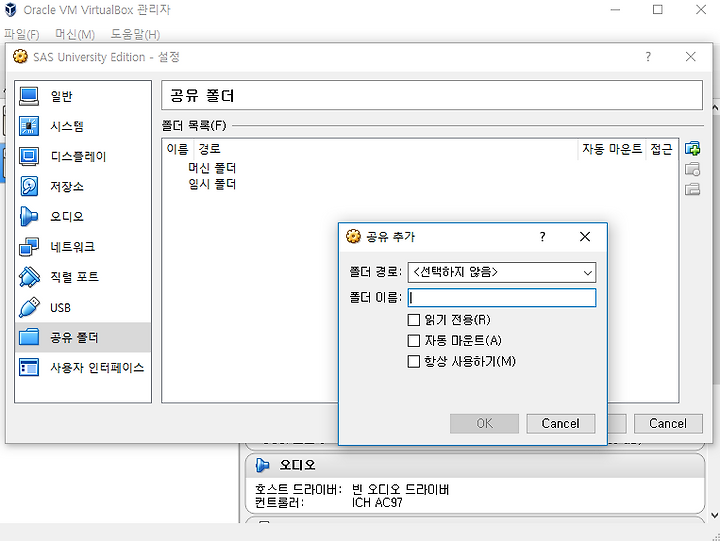Open Storage (저장소) settings category
Image resolution: width=720 pixels, height=541 pixels.
(83, 186)
